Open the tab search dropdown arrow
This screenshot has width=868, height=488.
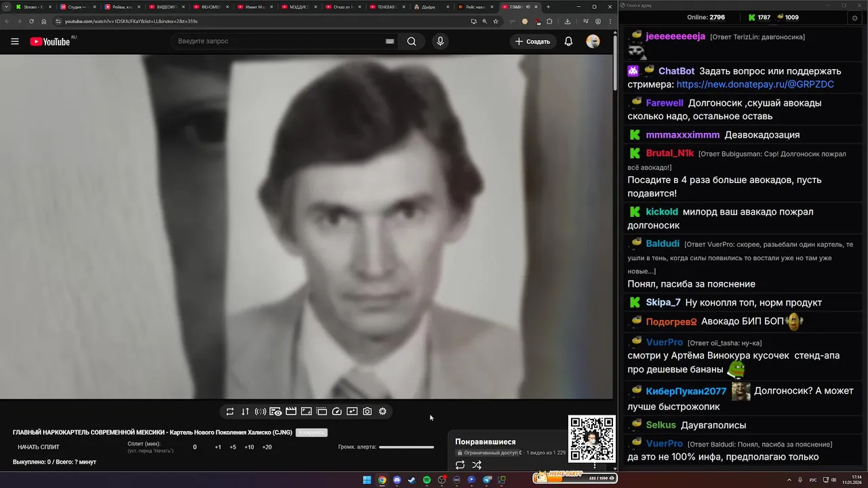(x=7, y=7)
